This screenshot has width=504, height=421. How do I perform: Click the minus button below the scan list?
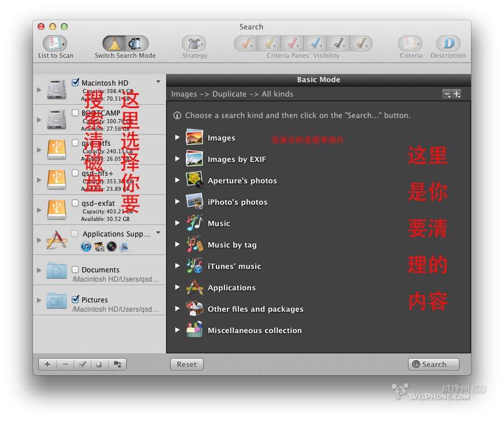coord(65,364)
